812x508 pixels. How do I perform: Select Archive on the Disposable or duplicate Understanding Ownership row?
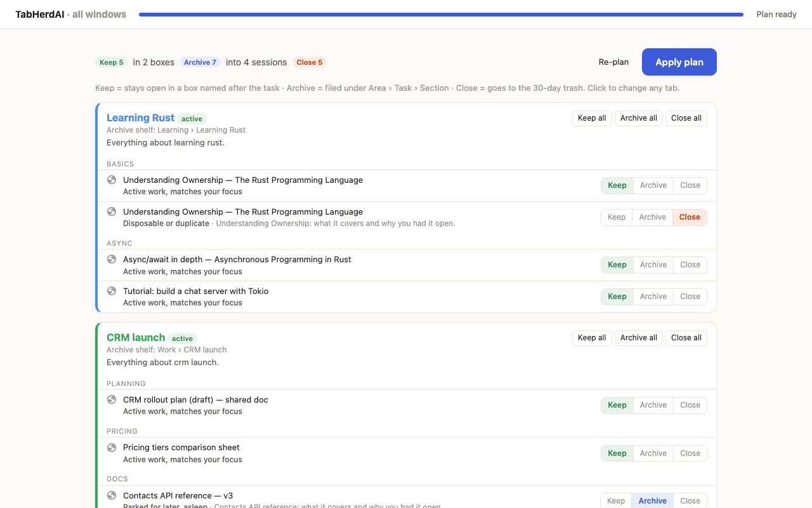point(653,217)
